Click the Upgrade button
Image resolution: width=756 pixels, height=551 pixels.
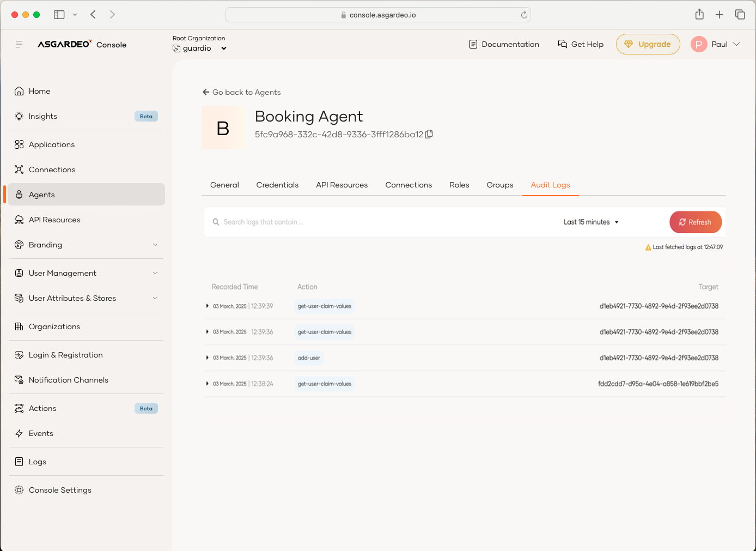pos(648,44)
